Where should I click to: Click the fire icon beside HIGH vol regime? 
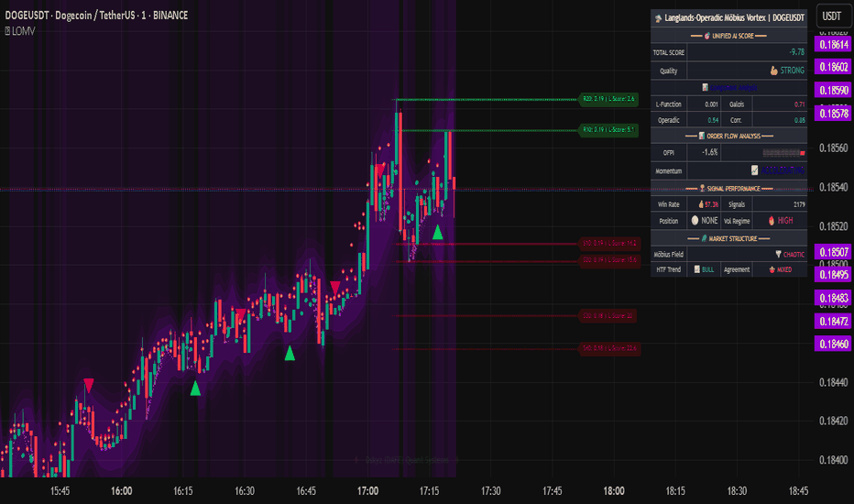click(772, 220)
